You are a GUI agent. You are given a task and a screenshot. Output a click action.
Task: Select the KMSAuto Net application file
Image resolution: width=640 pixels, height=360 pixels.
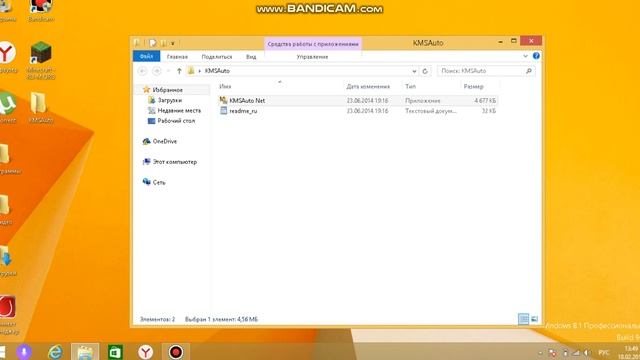click(x=358, y=100)
